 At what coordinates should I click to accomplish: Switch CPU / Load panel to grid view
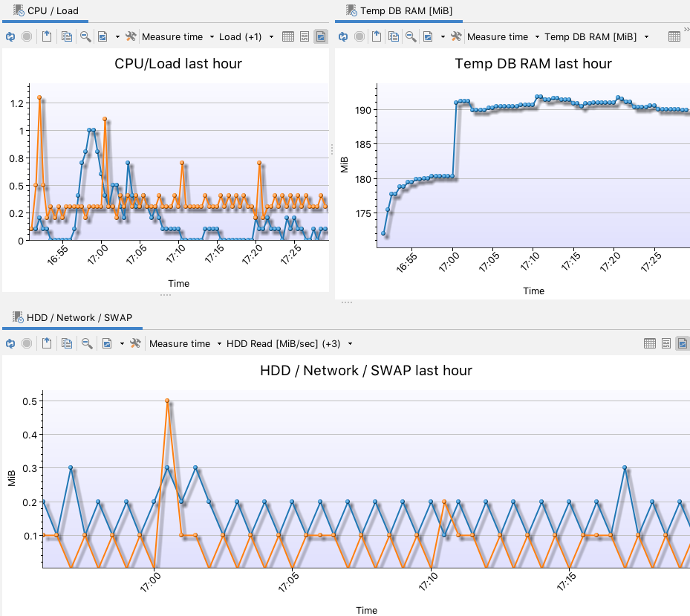[x=288, y=36]
